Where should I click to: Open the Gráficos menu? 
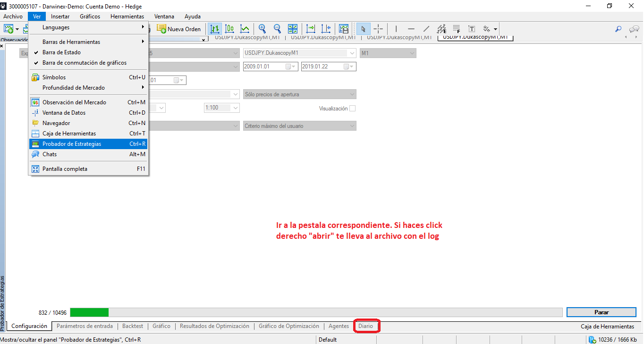click(x=90, y=17)
